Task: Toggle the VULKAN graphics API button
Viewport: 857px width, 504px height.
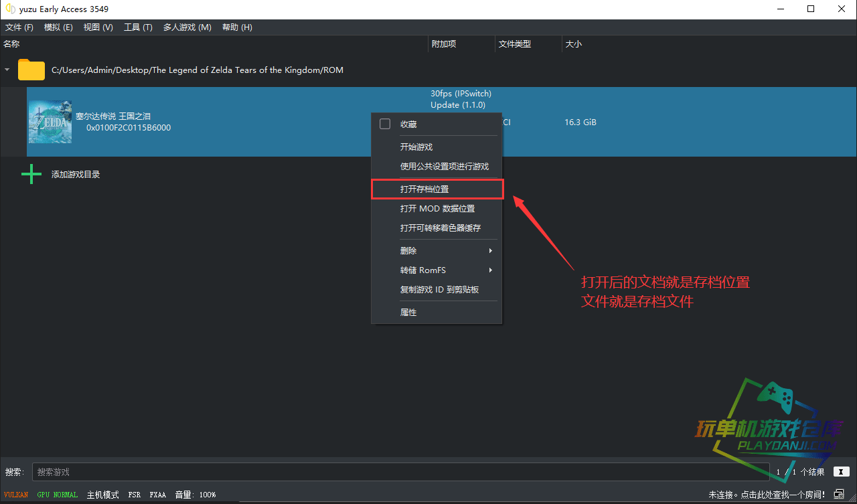Action: (16, 495)
